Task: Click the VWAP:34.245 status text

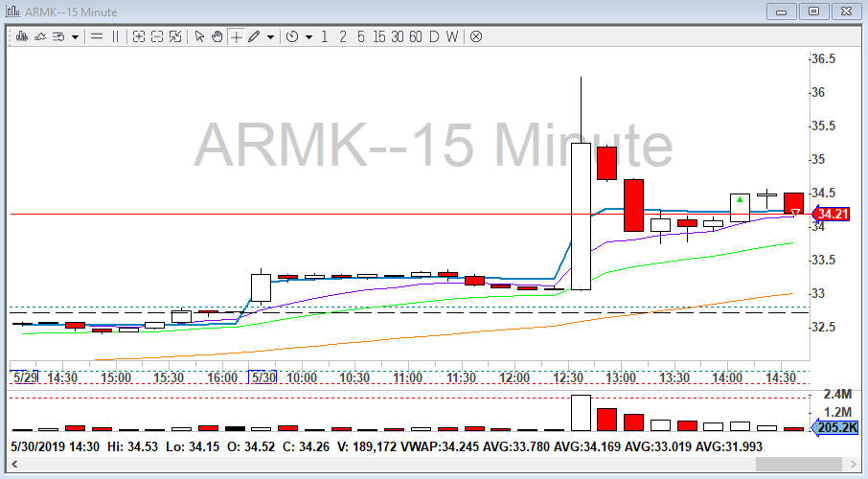Action: pos(440,446)
